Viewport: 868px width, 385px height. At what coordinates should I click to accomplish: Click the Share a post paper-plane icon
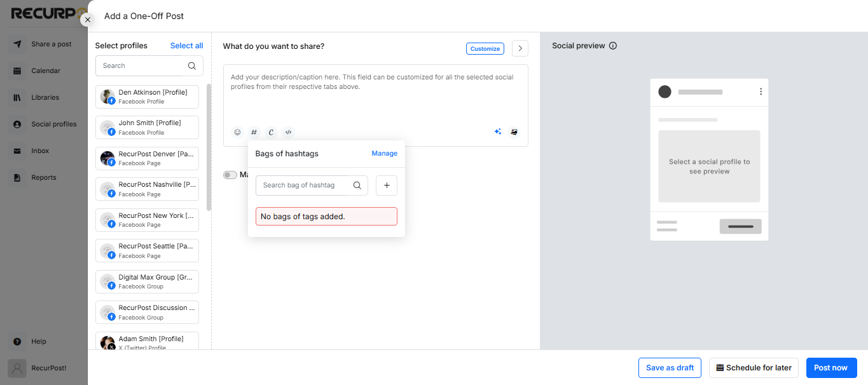17,44
